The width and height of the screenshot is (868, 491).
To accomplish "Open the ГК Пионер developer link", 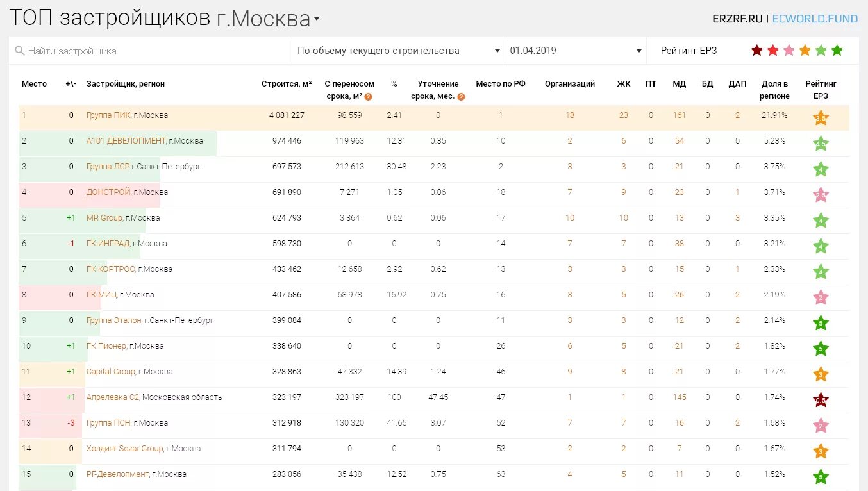I will [106, 346].
